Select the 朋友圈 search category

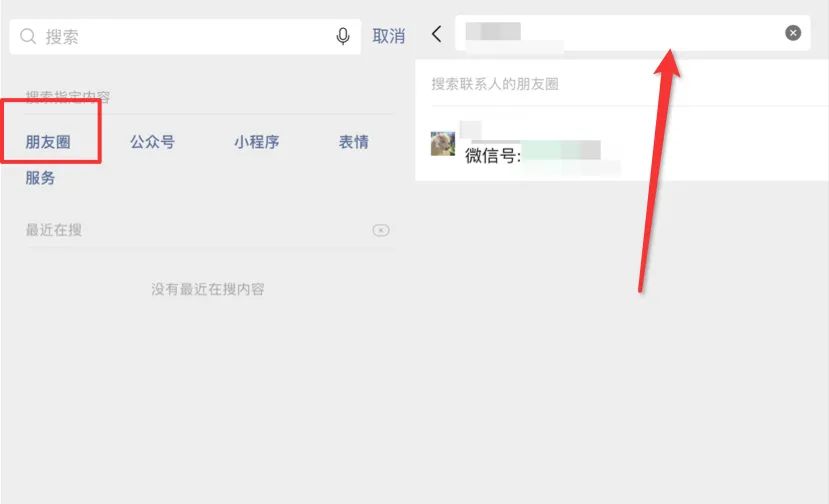[x=48, y=142]
